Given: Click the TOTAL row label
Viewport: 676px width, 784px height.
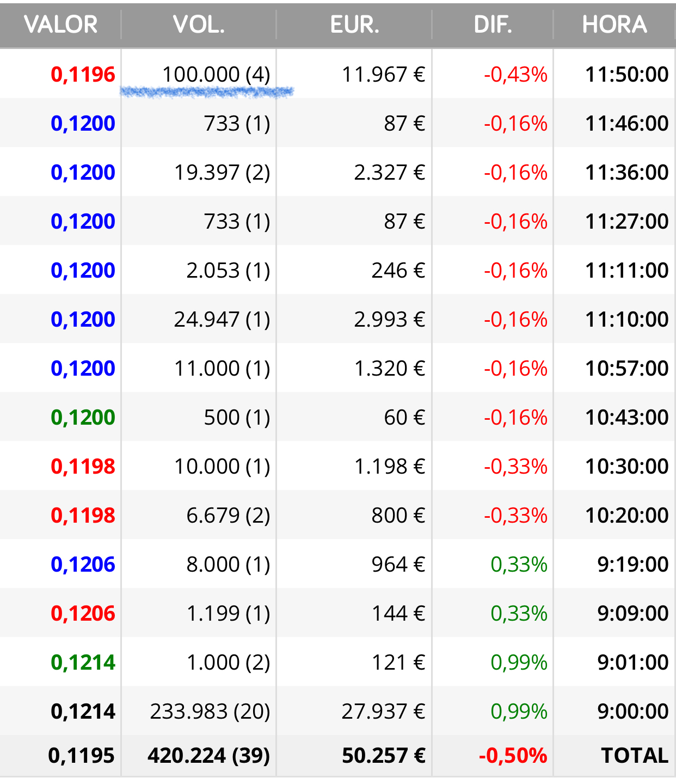Looking at the screenshot, I should (x=635, y=756).
